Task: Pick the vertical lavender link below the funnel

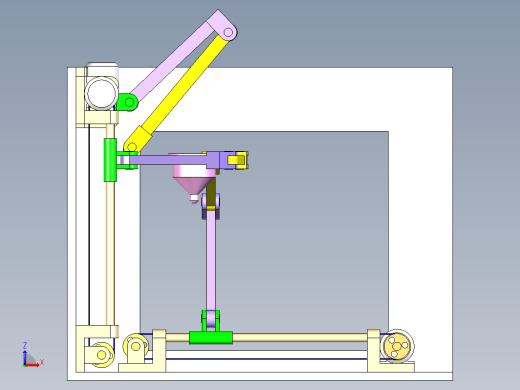Action: point(211,260)
